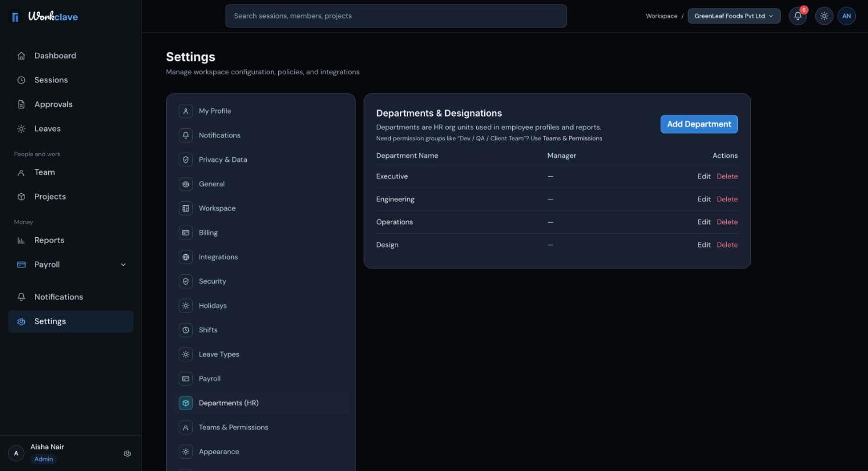
Task: Click the Holidays sun icon
Action: [186, 306]
